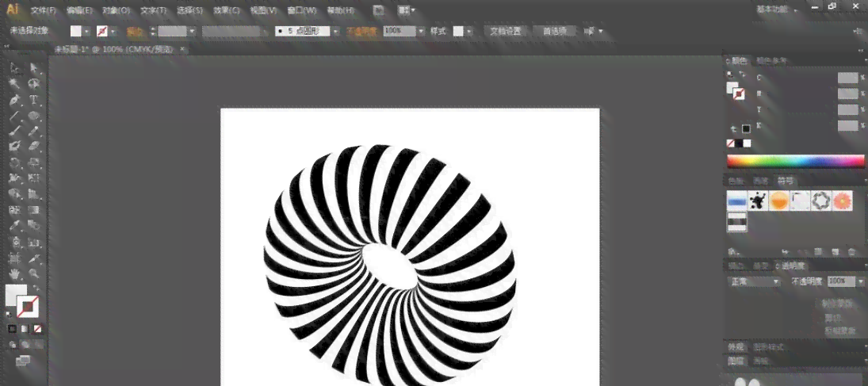
Task: Activate Color panel fill/stroke indicator
Action: tap(736, 90)
